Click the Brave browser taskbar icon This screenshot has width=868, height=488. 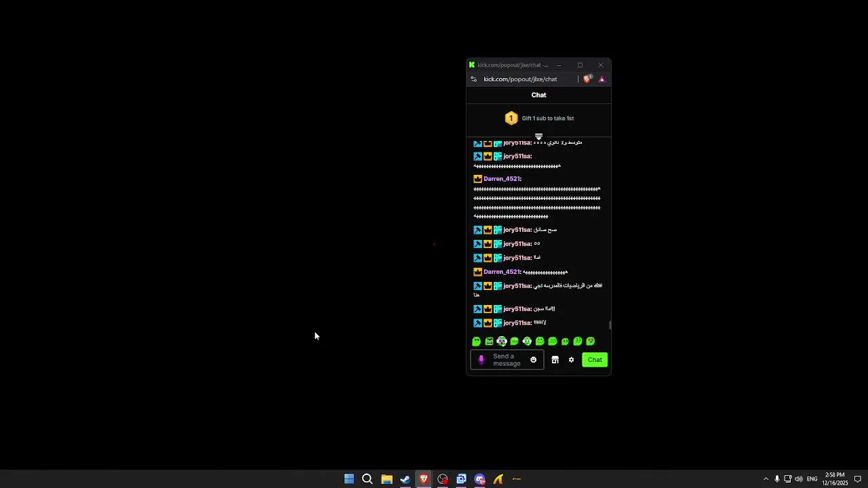424,479
